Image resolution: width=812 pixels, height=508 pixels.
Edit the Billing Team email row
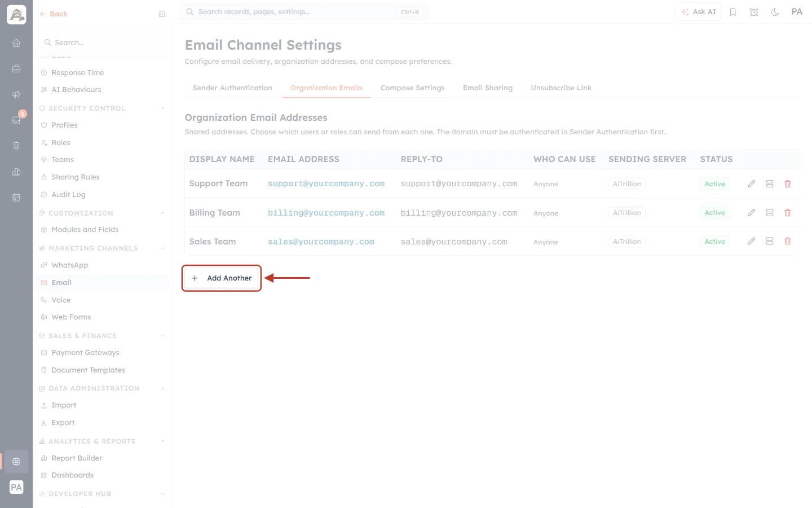(x=751, y=213)
